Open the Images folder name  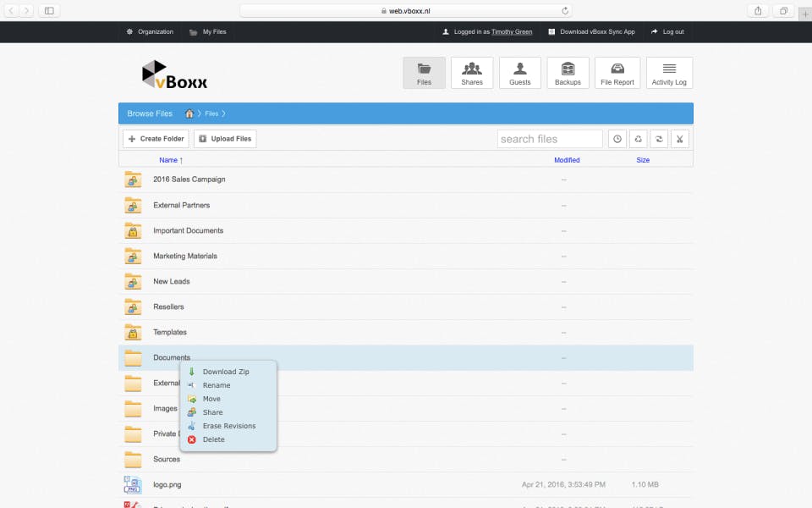click(x=165, y=408)
